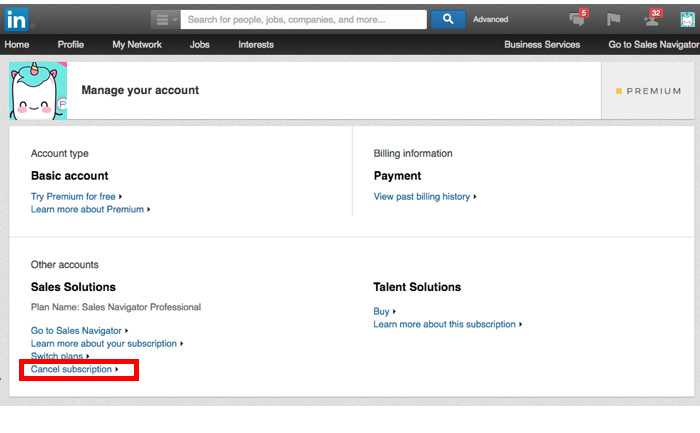Viewport: 700px width, 433px height.
Task: Click the LinkedIn logo icon
Action: point(17,19)
